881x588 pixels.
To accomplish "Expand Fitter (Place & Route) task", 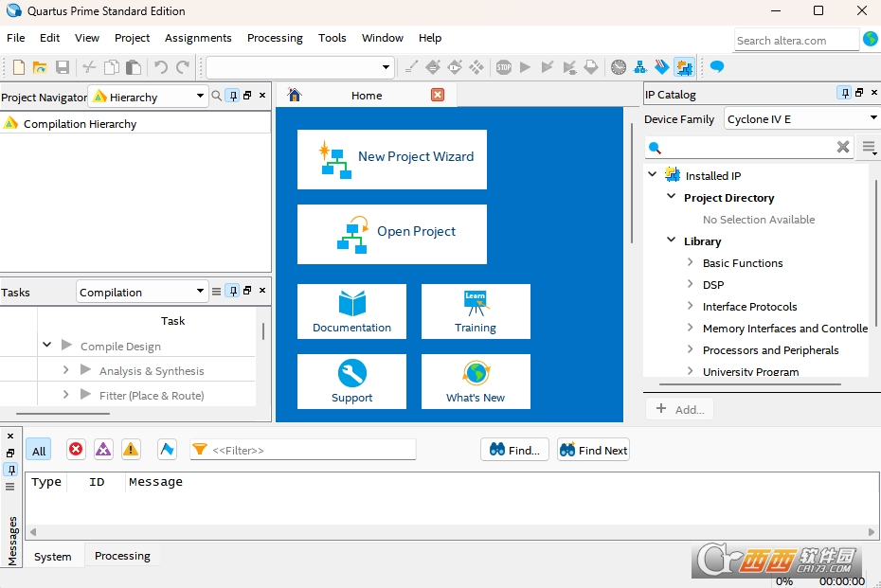I will (65, 395).
